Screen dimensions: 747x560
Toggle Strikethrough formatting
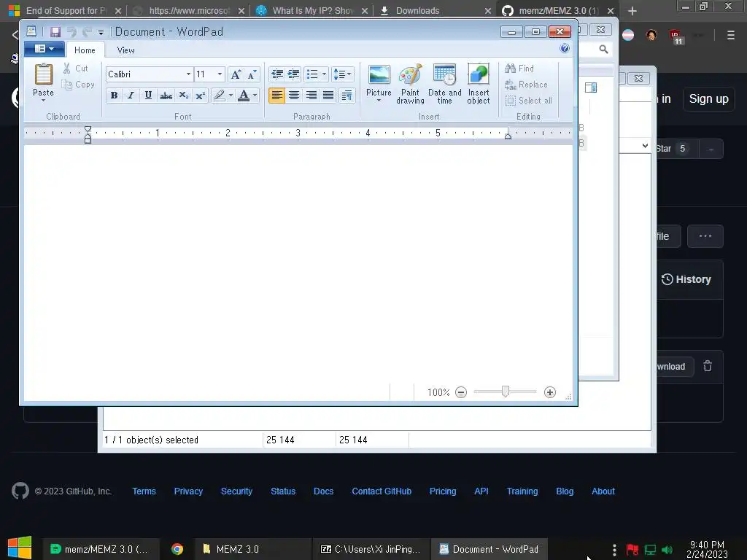click(x=166, y=96)
